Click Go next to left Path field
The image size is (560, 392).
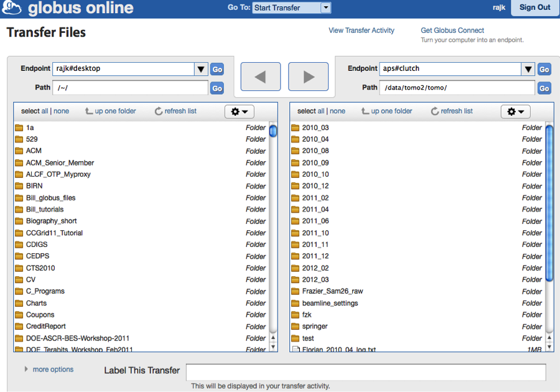point(217,88)
